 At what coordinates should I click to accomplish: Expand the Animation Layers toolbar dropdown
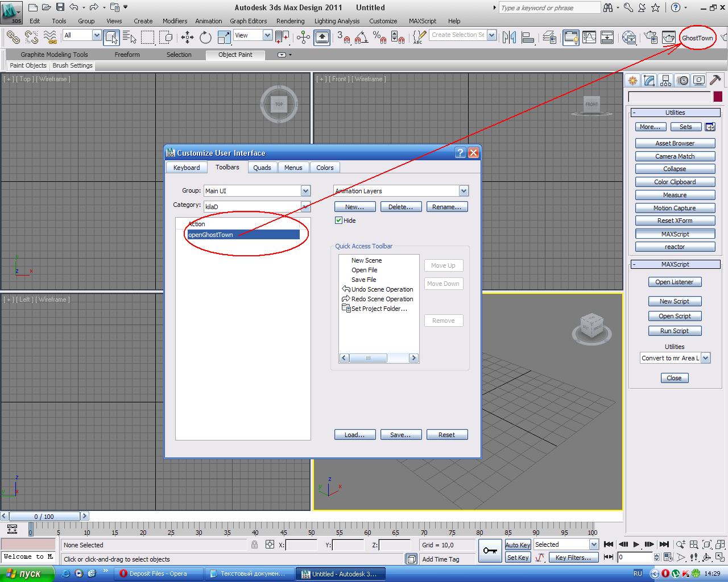tap(464, 191)
